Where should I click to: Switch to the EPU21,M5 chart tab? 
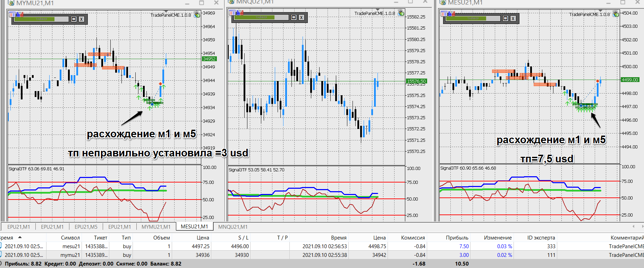coord(86,227)
